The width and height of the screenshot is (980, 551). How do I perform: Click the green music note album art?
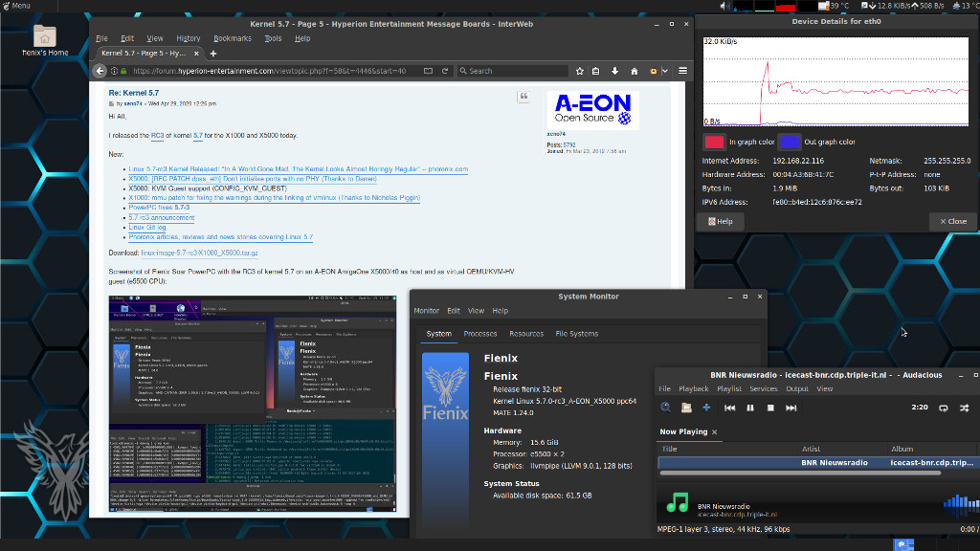677,503
